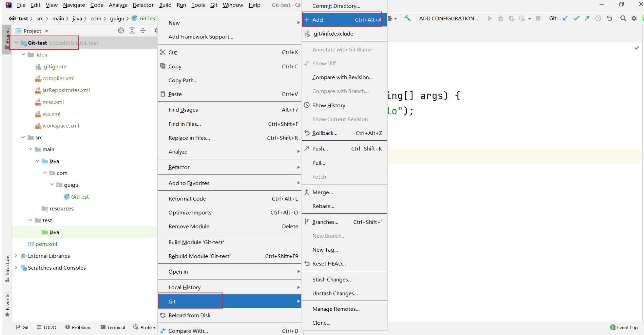Choose Reformat Code in context menu
Image resolution: width=644 pixels, height=335 pixels.
[230, 199]
